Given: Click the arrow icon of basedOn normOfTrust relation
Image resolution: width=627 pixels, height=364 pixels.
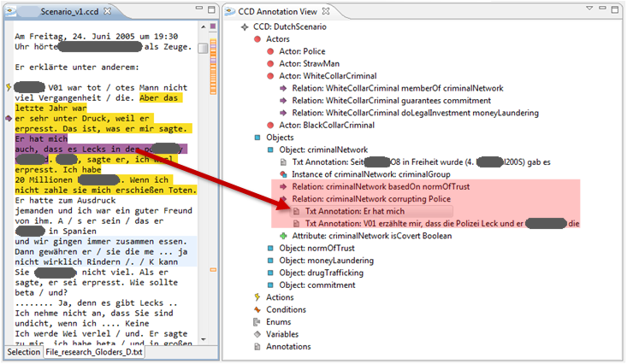Looking at the screenshot, I should point(283,186).
